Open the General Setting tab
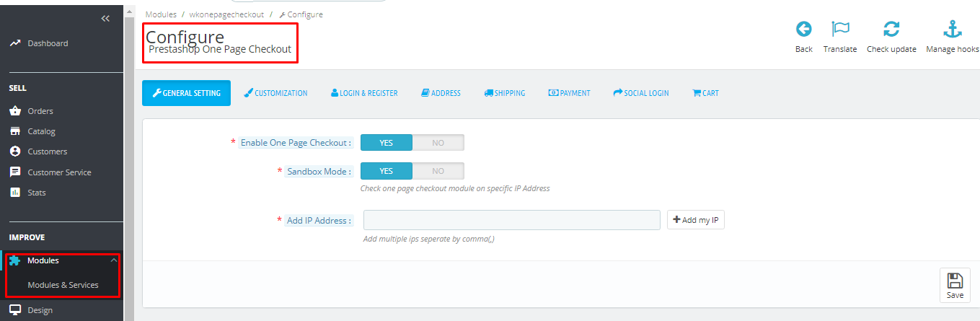 click(186, 93)
